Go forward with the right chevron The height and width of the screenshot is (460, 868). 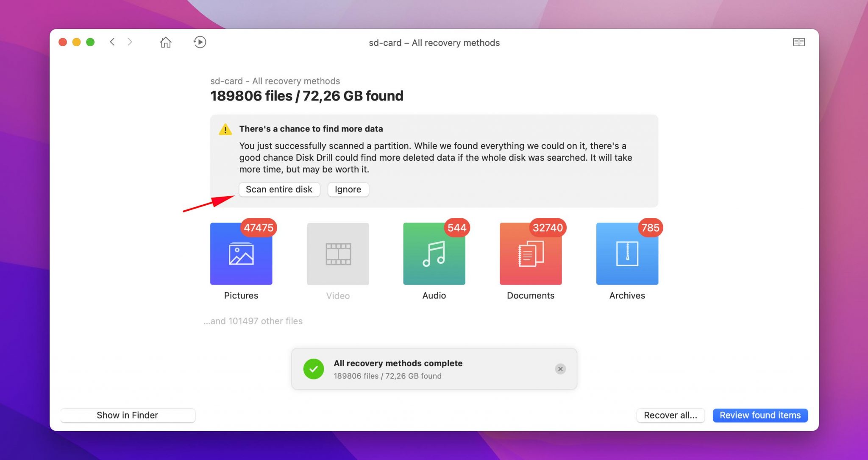[130, 42]
